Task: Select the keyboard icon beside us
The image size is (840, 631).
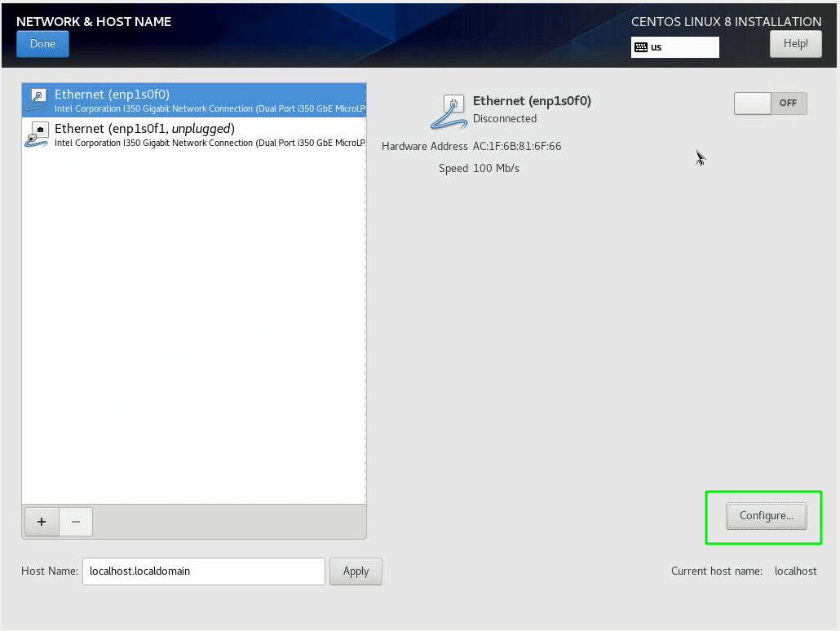Action: (x=641, y=47)
